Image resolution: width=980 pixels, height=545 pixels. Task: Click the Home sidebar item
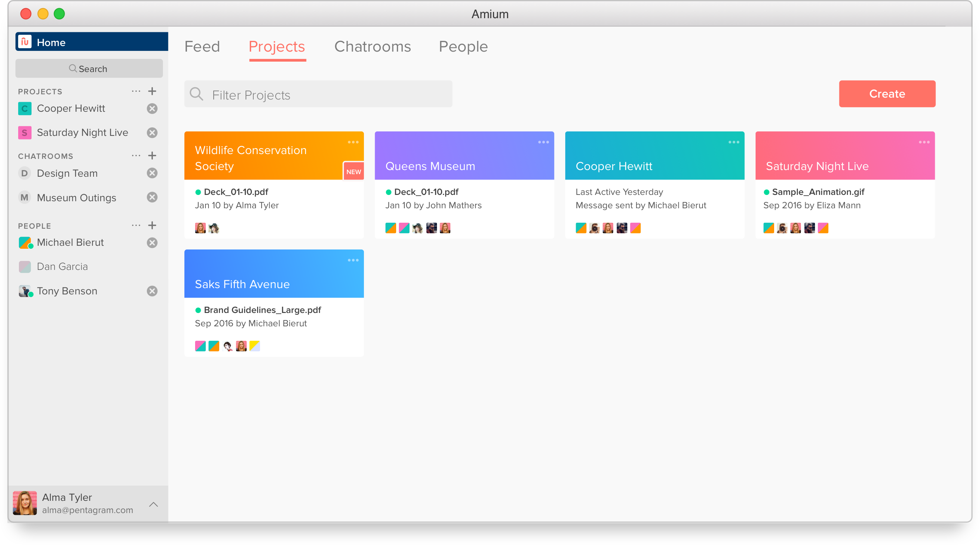point(91,42)
